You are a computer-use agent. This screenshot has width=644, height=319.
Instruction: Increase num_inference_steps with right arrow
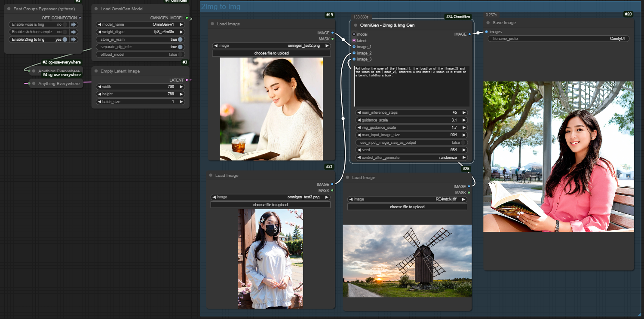(464, 112)
